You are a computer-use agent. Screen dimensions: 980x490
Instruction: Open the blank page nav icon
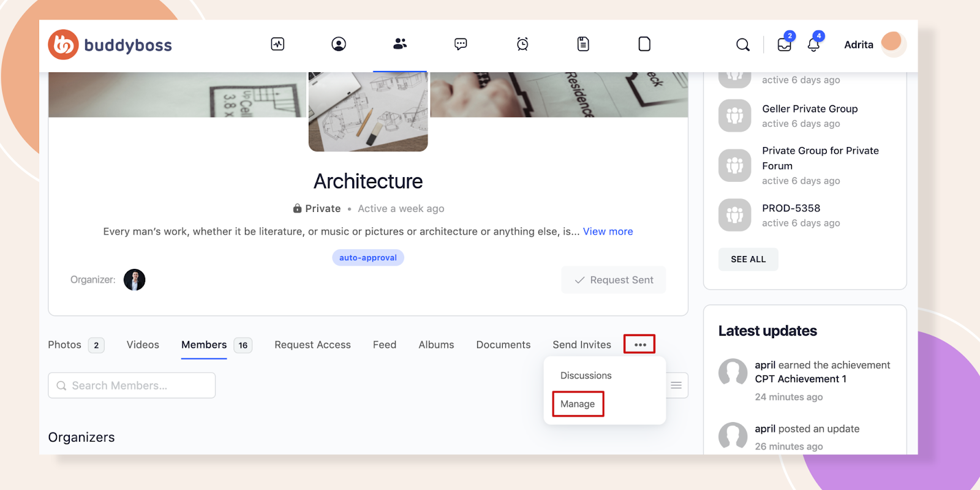tap(644, 44)
